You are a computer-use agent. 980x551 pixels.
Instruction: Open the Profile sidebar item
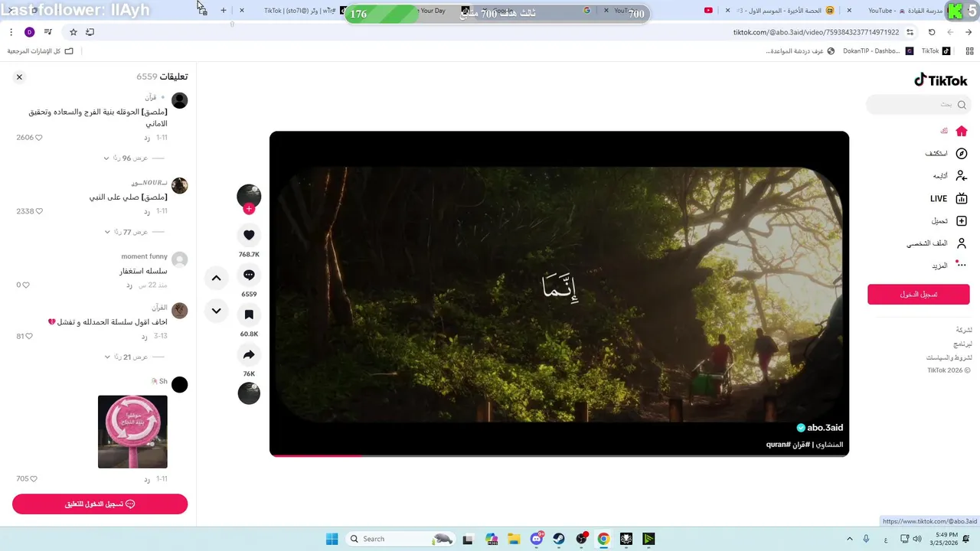click(937, 243)
